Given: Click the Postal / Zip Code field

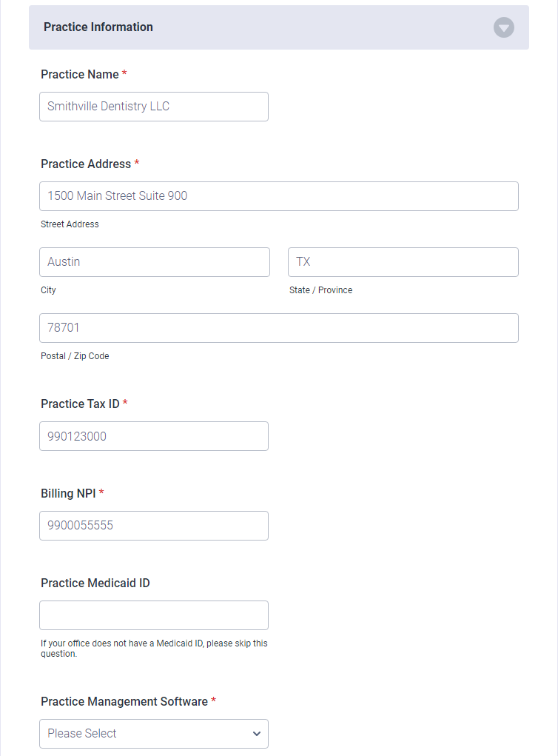Looking at the screenshot, I should 279,328.
